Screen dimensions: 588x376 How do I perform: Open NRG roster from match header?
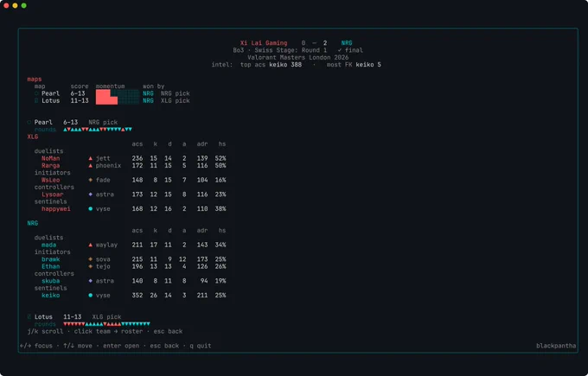tap(347, 42)
